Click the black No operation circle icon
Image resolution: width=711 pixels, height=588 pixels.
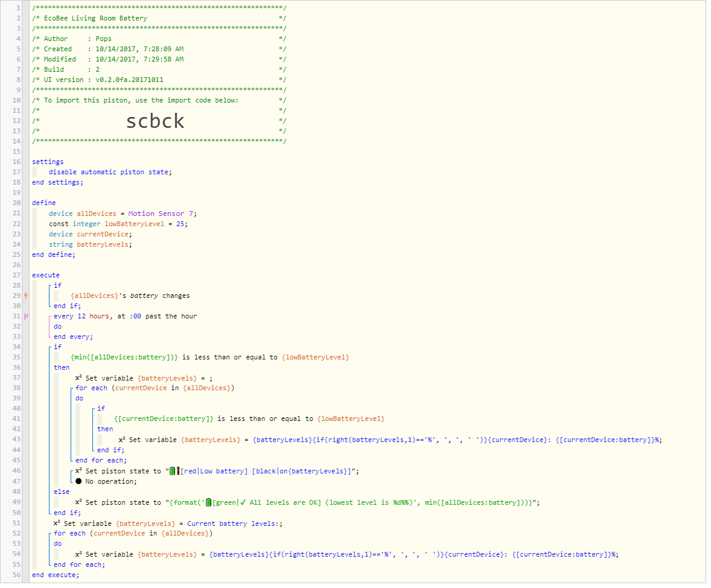click(78, 481)
